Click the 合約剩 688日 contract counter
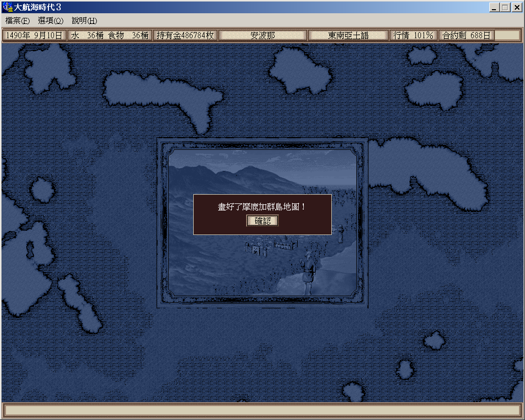Screen dimensions: 525x420 coord(466,36)
